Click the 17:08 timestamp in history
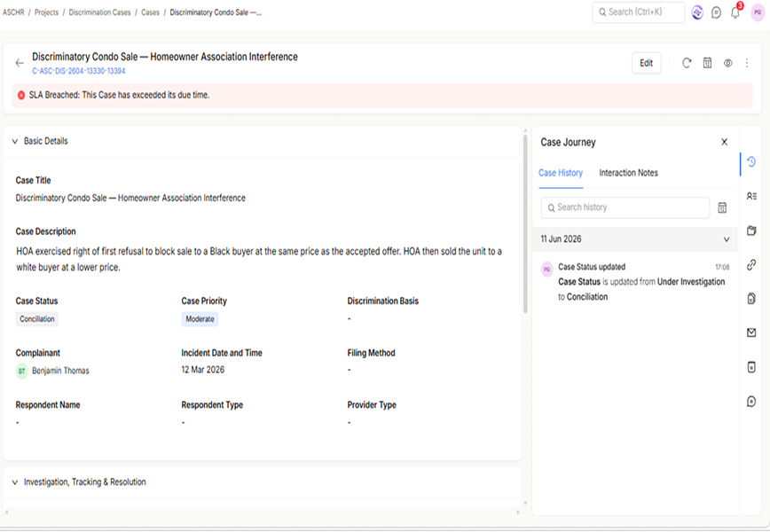Screen dimensions: 770x532 (722, 268)
